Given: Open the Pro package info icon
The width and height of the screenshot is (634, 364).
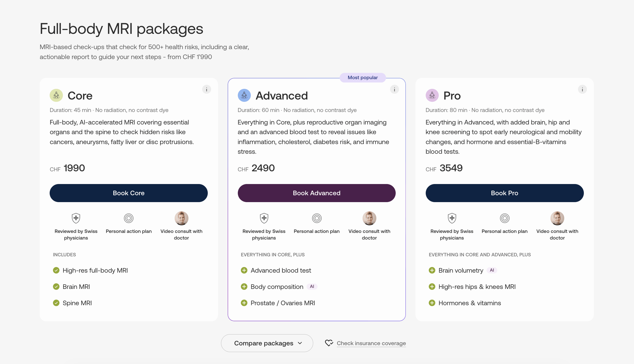Looking at the screenshot, I should [x=582, y=89].
